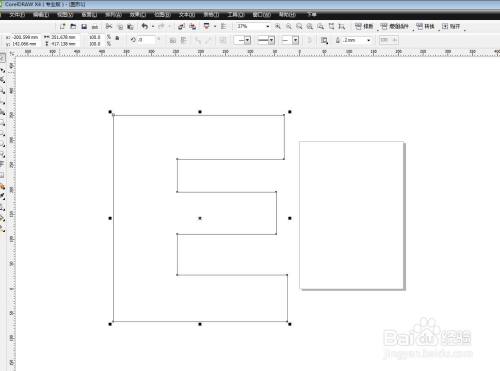Click the Import icon in toolbar
This screenshot has height=371, width=500.
coord(181,26)
